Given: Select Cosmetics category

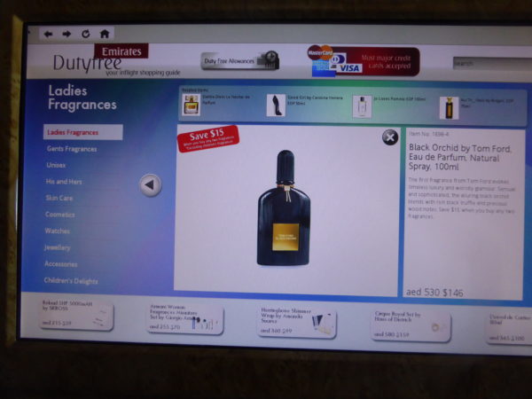Looking at the screenshot, I should point(60,215).
